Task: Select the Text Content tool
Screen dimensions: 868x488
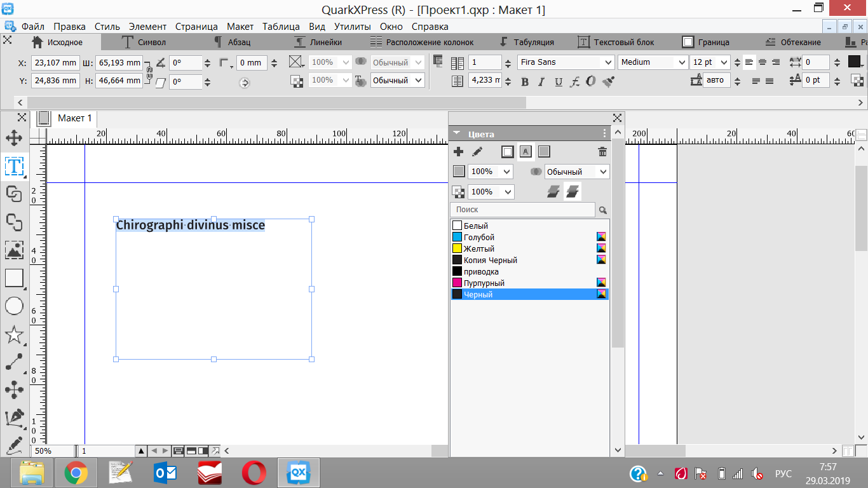Action: (14, 166)
